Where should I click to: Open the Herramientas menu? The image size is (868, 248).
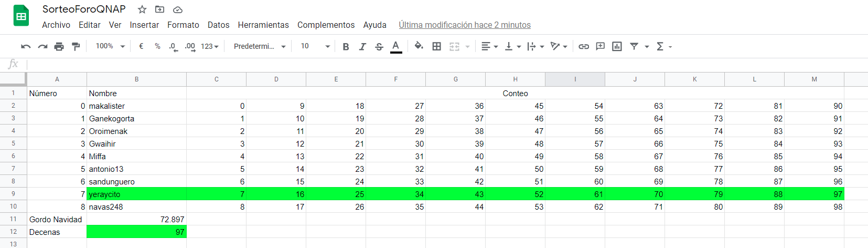[x=263, y=25]
